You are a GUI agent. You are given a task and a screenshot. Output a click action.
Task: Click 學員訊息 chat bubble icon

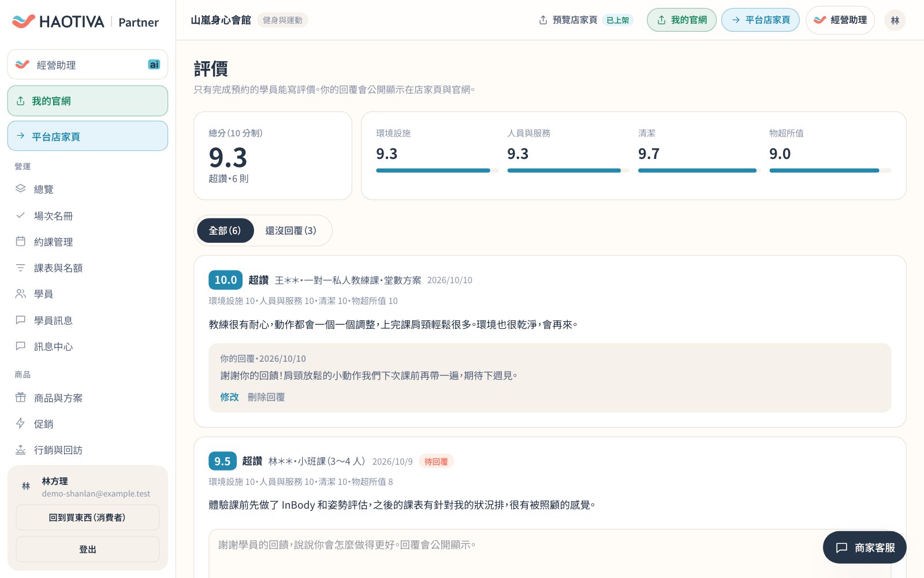pos(21,320)
